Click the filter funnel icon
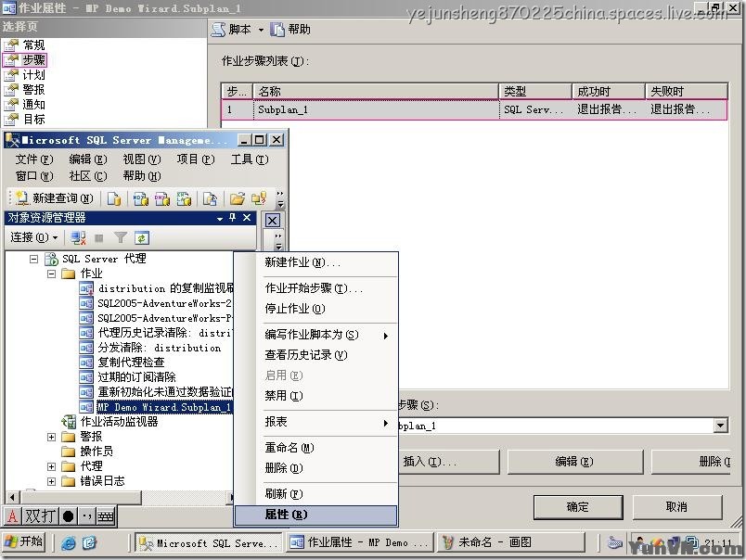 click(x=121, y=237)
